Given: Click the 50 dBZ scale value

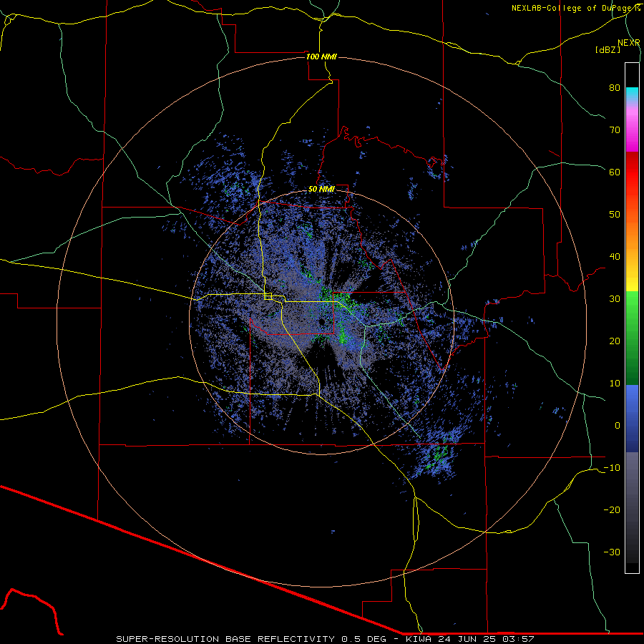Looking at the screenshot, I should pos(615,215).
